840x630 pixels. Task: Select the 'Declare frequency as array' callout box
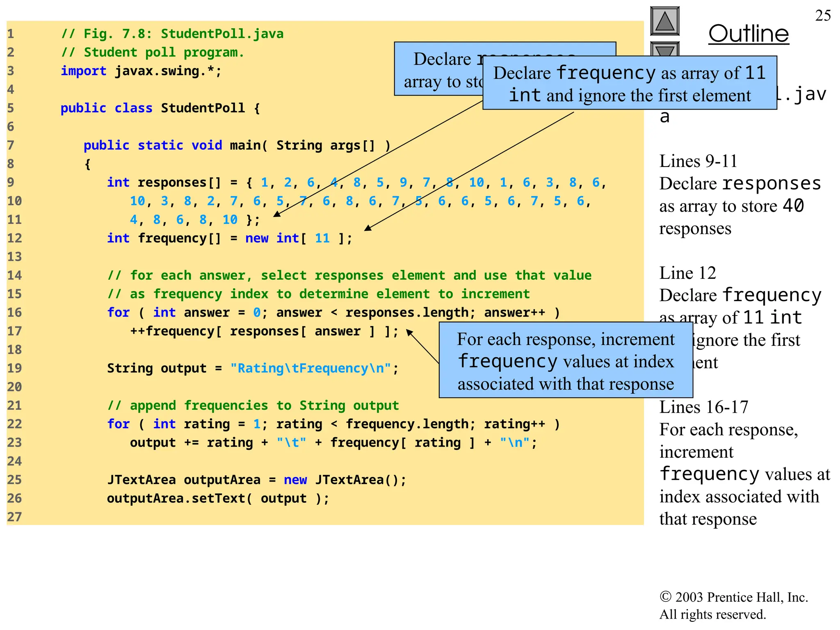[x=629, y=83]
